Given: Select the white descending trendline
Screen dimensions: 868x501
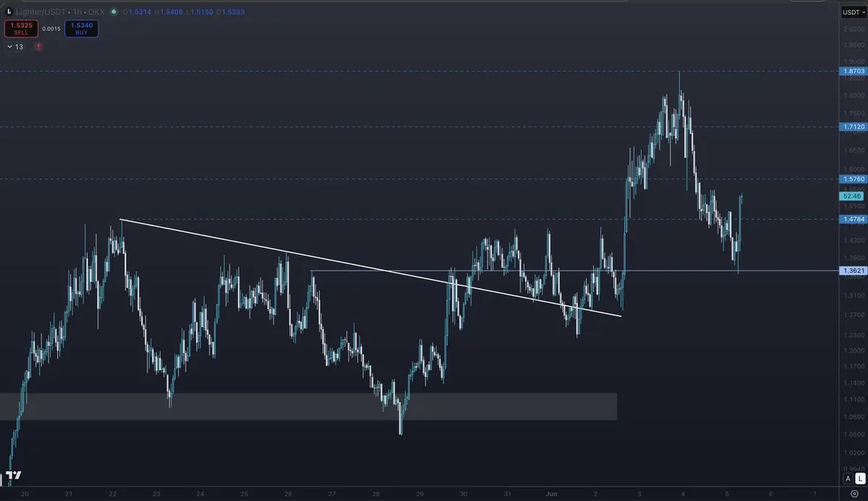Looking at the screenshot, I should point(370,267).
